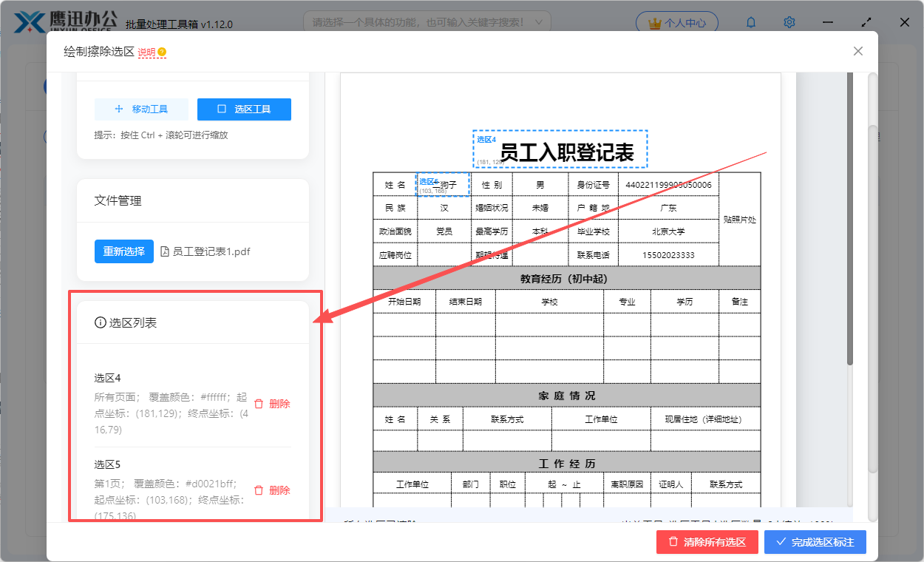Close the 绘制擦除选区 dialog

coord(857,51)
